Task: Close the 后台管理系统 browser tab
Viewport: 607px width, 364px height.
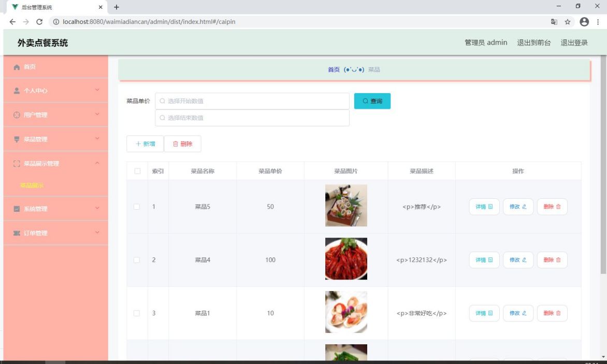Action: (100, 7)
